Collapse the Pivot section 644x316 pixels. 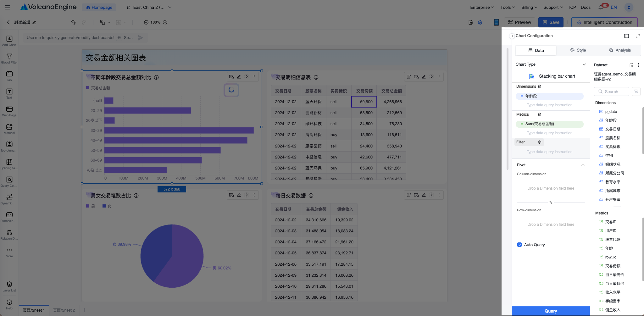(x=583, y=165)
